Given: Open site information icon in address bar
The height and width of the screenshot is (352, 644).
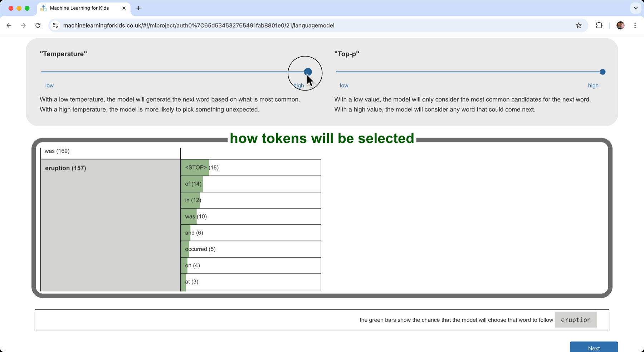Looking at the screenshot, I should pos(55,25).
